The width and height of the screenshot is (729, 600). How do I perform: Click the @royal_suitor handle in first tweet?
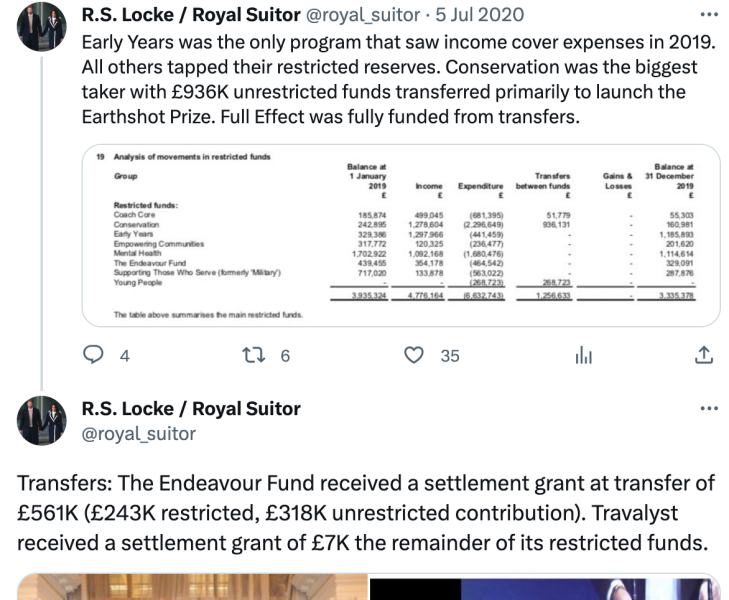363,15
